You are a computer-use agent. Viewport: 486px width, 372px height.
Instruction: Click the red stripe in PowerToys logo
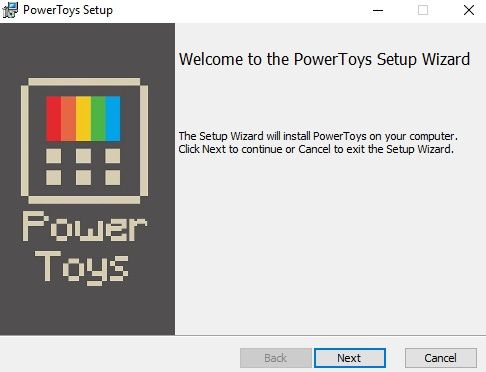pyautogui.click(x=53, y=118)
